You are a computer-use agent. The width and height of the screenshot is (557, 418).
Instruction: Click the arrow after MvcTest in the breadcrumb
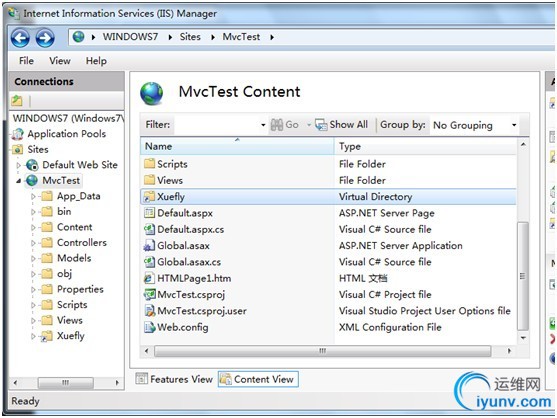272,37
